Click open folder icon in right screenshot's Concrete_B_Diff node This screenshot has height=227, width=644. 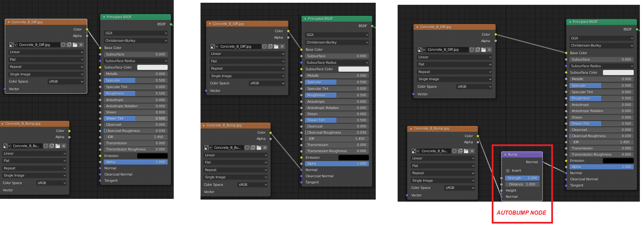[x=484, y=50]
